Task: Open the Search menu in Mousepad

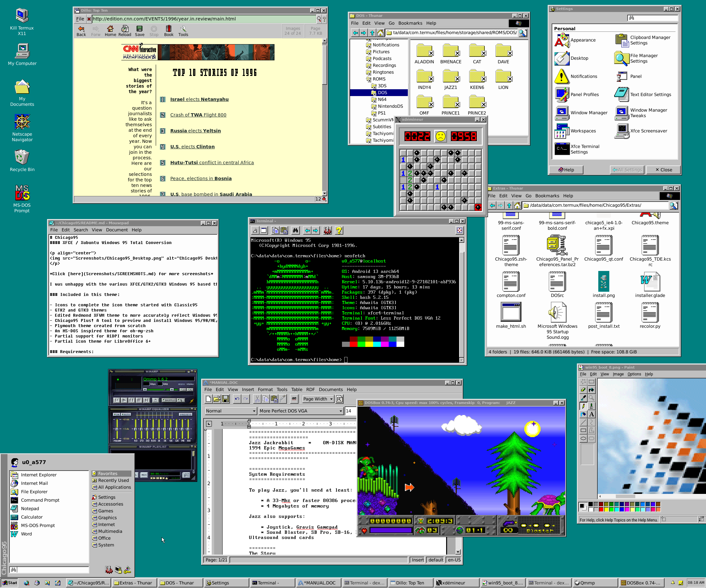Action: [x=81, y=230]
